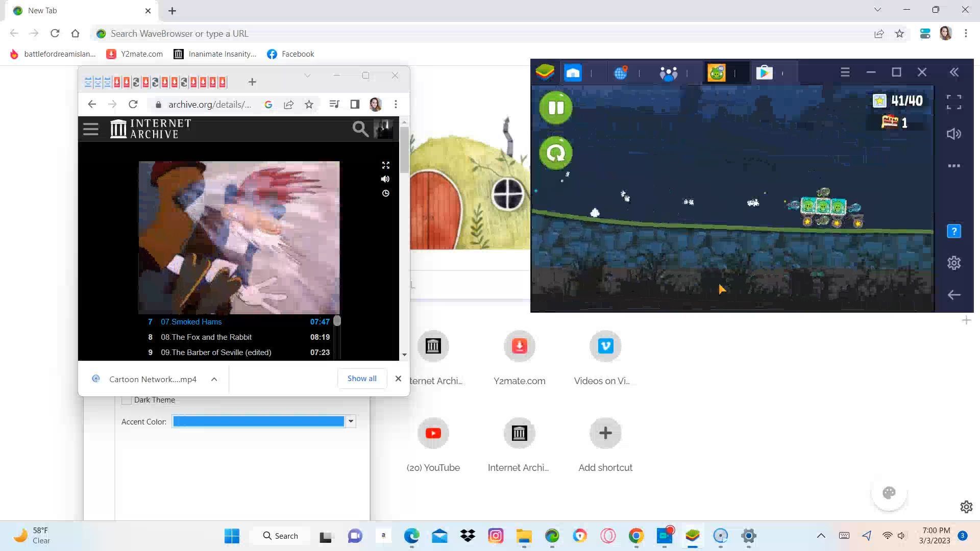Click the blue Accent Color swatch
The width and height of the screenshot is (980, 551).
(258, 421)
